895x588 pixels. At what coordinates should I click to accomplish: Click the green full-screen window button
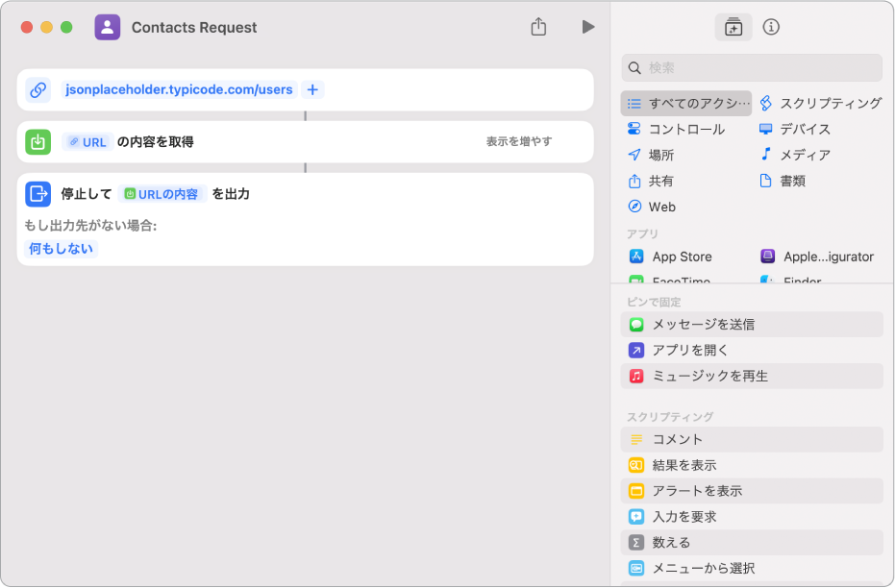(66, 27)
